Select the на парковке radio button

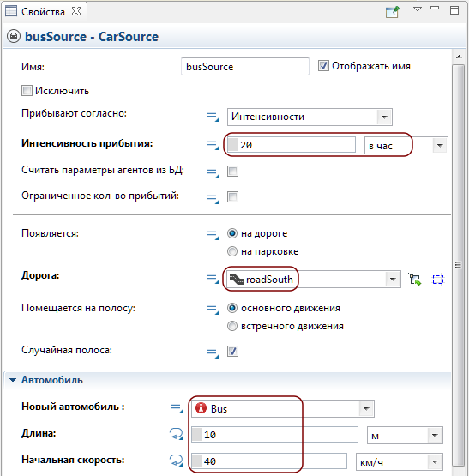[231, 251]
